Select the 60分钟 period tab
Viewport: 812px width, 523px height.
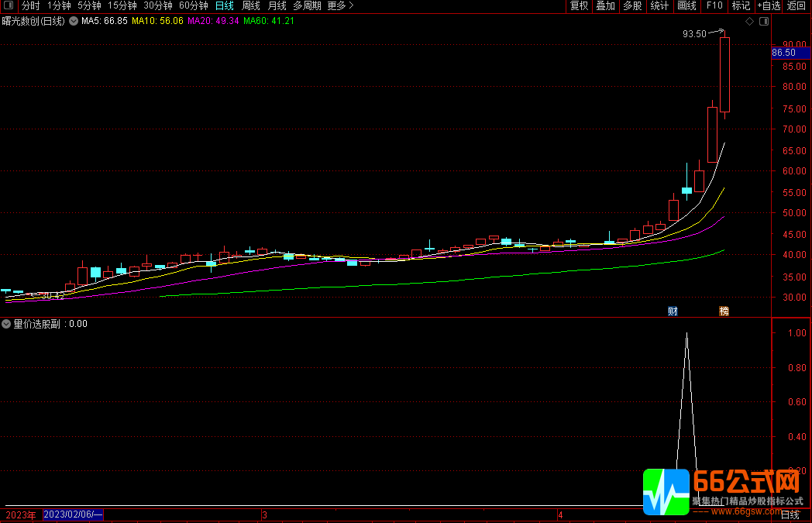tap(193, 5)
